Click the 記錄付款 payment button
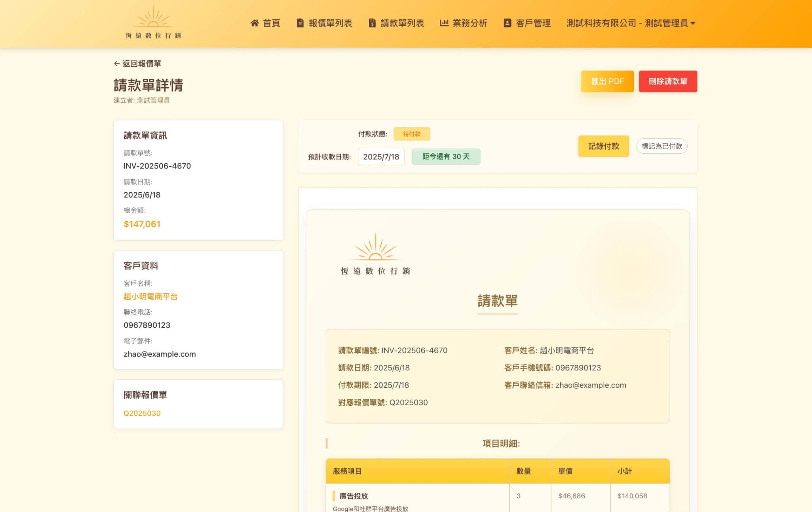The height and width of the screenshot is (512, 812). click(603, 146)
